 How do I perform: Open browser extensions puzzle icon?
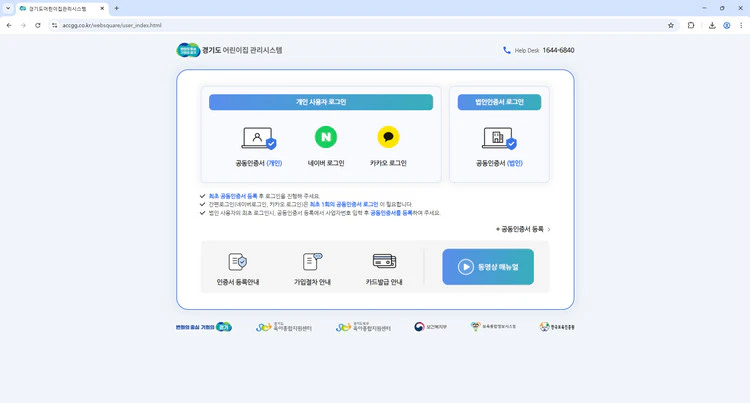tap(691, 25)
